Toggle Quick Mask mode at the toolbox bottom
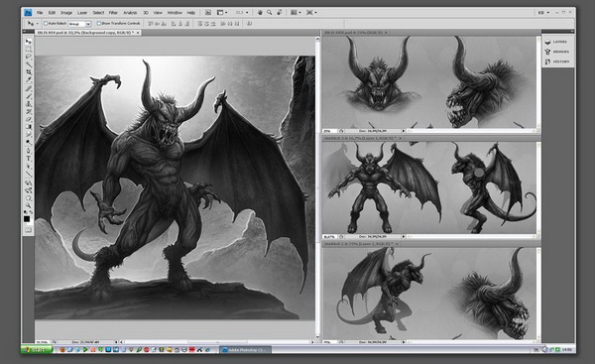The image size is (595, 364). (x=28, y=230)
